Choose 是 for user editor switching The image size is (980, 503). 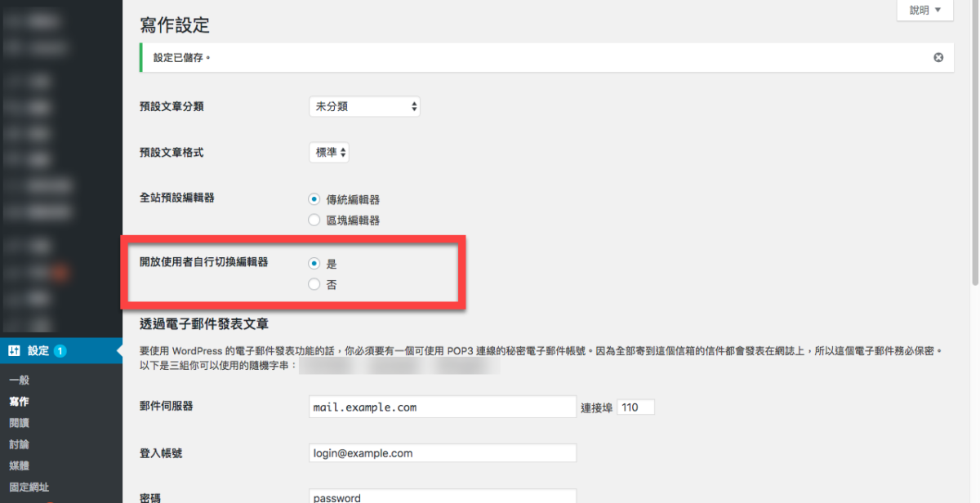[x=314, y=264]
